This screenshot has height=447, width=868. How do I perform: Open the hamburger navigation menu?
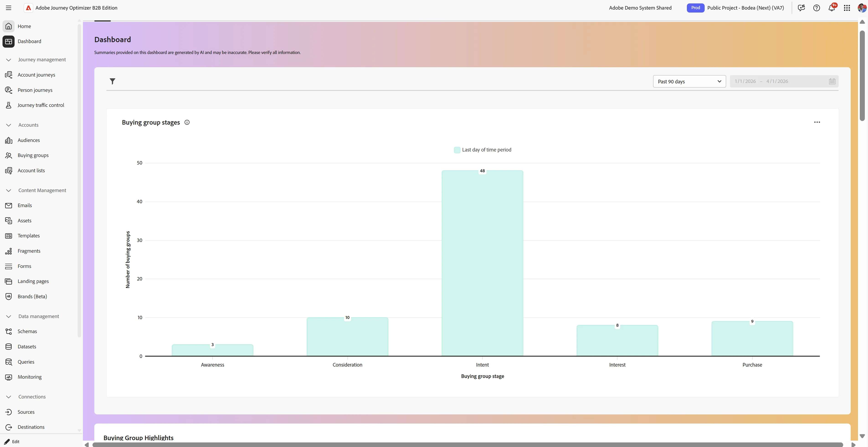click(9, 8)
